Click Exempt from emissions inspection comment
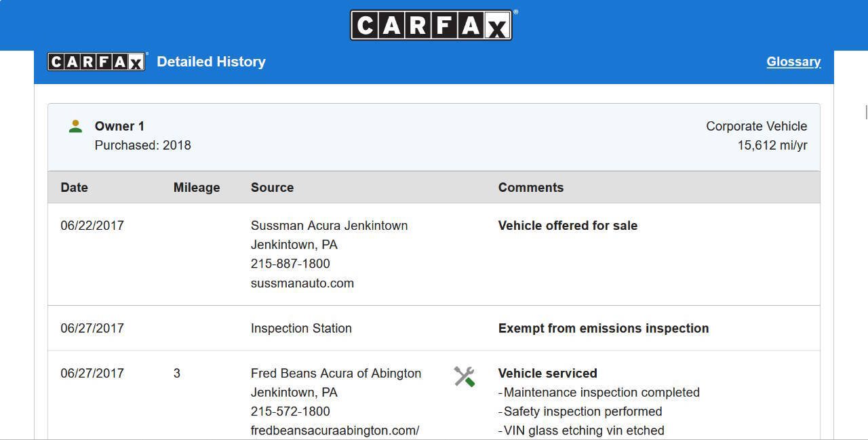 click(604, 328)
